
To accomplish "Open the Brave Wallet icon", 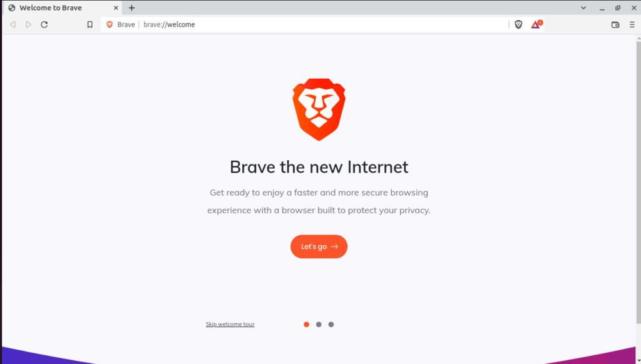I will coord(615,24).
